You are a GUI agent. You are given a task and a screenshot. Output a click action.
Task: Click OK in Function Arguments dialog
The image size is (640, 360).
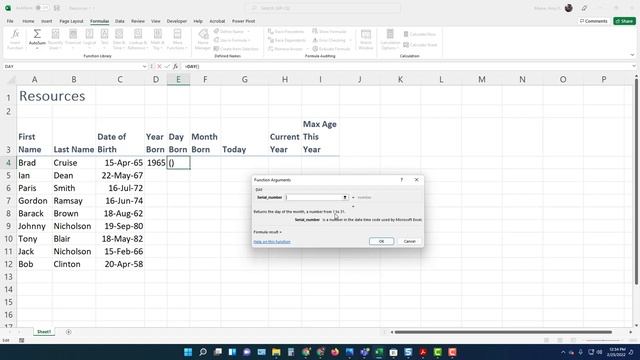(x=381, y=241)
